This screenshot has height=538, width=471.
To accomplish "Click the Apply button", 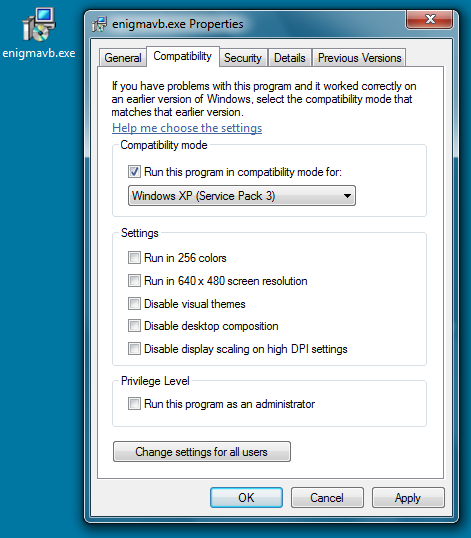I will [408, 498].
